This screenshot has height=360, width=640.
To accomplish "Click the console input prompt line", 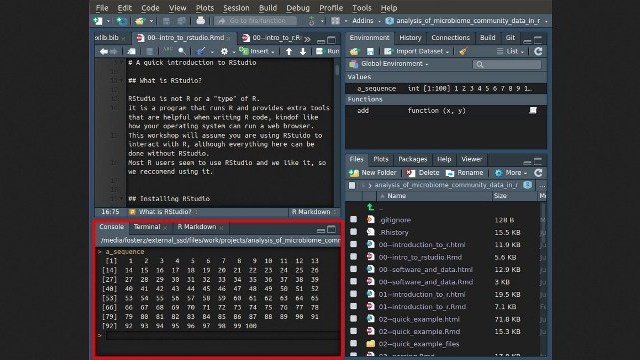I will [222, 336].
